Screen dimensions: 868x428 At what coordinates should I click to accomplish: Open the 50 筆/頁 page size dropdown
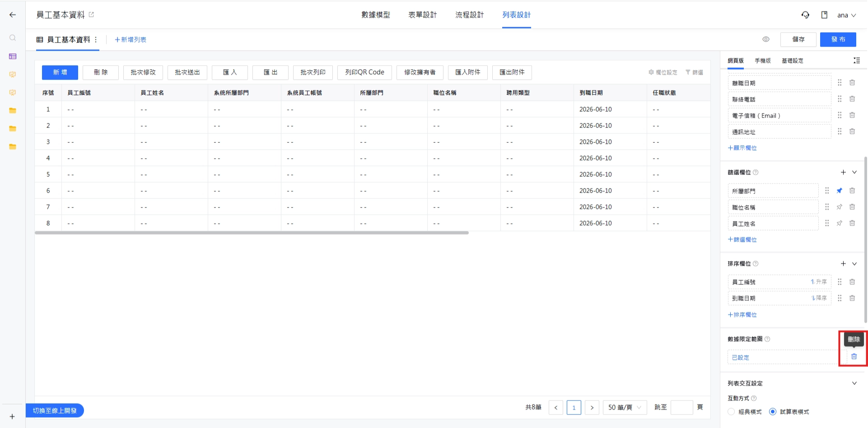[x=625, y=407]
